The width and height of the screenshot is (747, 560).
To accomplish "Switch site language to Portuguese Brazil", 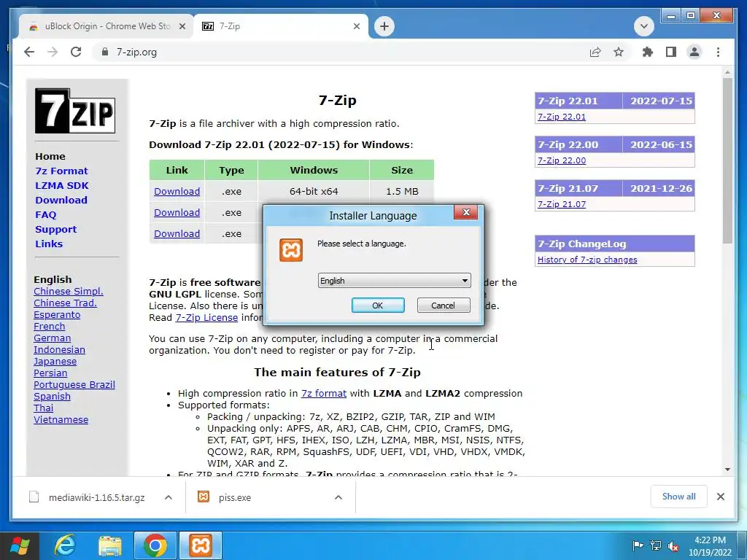I will 74,385.
